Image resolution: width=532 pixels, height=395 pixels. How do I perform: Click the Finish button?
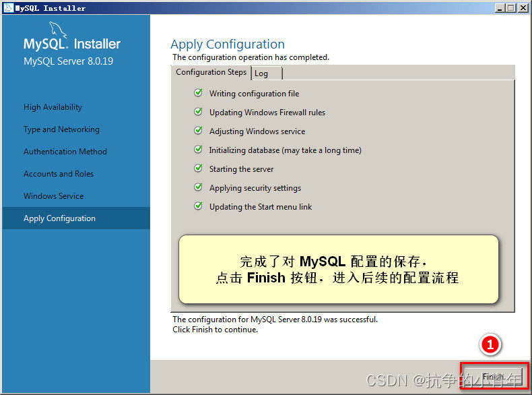[494, 376]
